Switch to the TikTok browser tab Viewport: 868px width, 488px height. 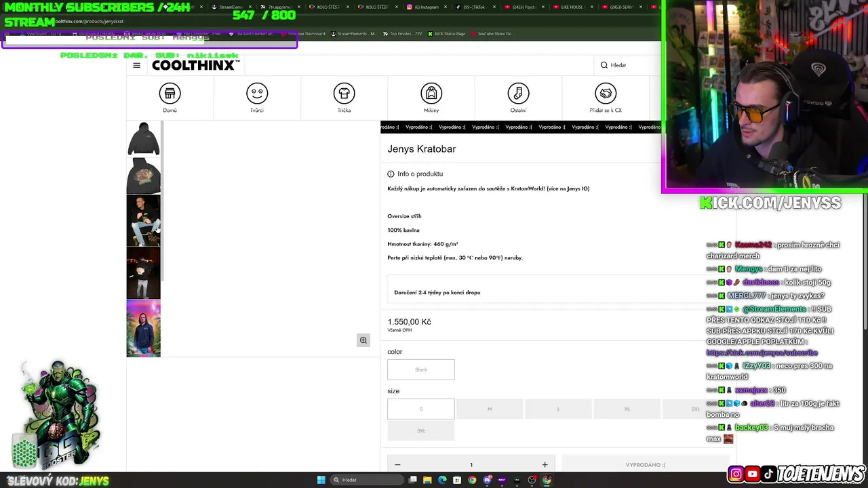pyautogui.click(x=475, y=7)
